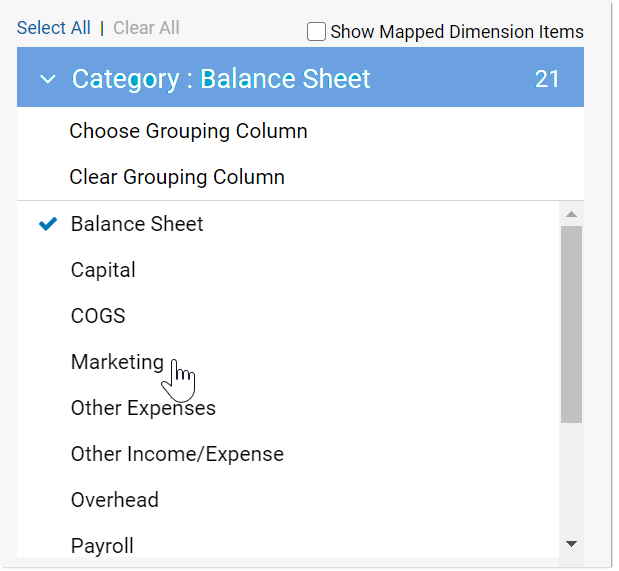Collapse the Category chevron icon

(x=46, y=80)
